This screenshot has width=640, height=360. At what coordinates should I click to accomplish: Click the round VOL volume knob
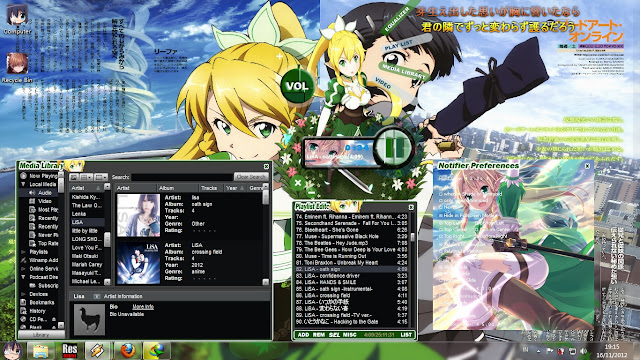pyautogui.click(x=298, y=86)
